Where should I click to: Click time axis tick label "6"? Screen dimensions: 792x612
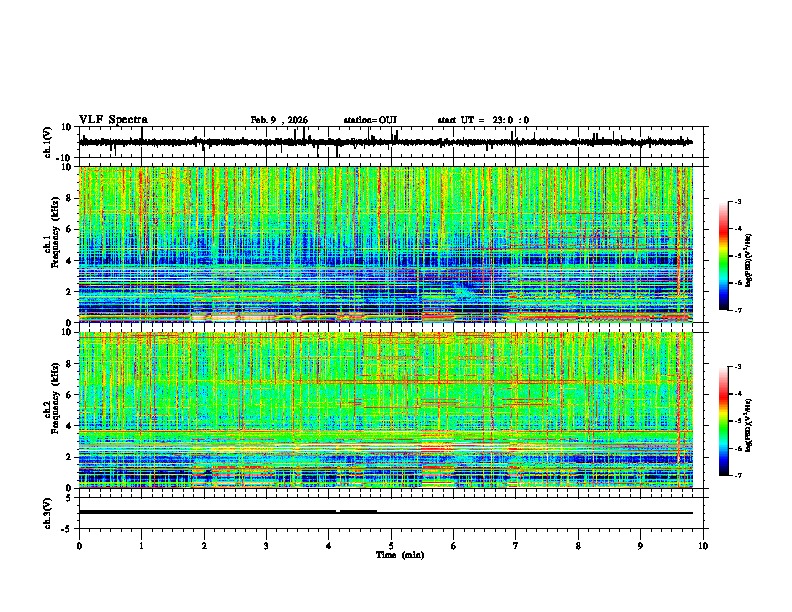[454, 546]
